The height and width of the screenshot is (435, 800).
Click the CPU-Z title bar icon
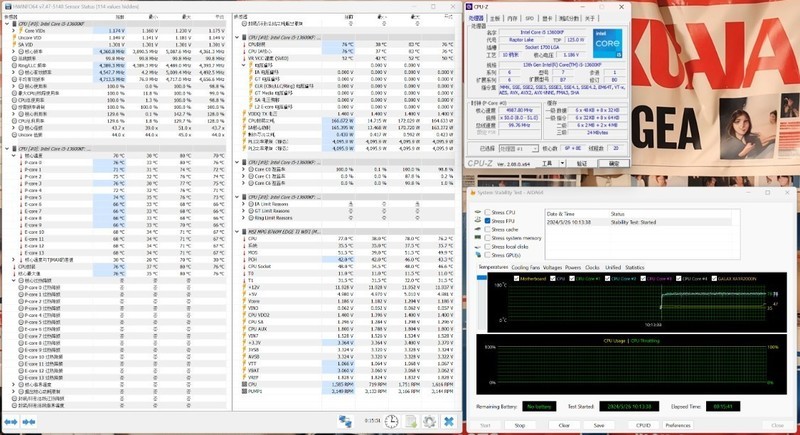pos(472,6)
